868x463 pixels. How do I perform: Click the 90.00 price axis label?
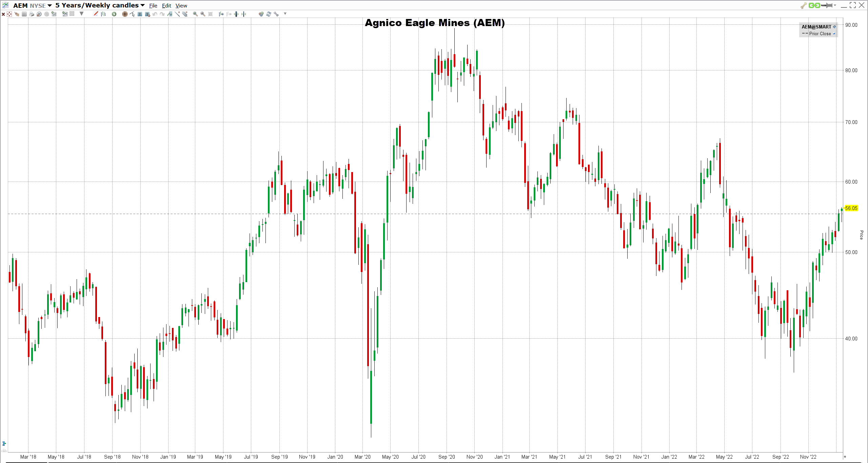click(x=851, y=25)
